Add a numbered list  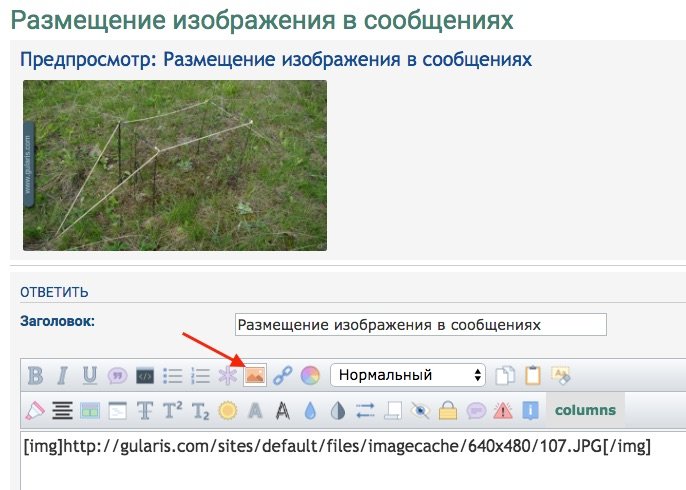click(x=200, y=376)
